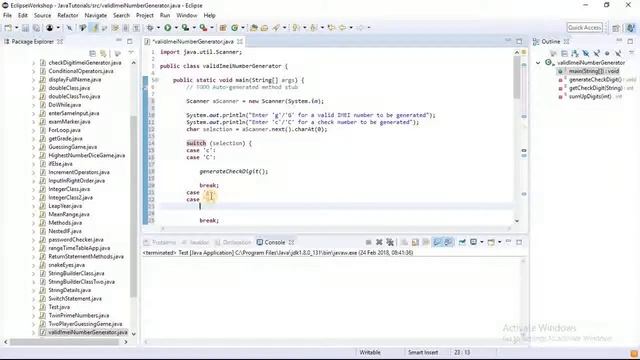This screenshot has height=360, width=640.
Task: Click the Remove All Terminated Launches double-X icon
Action: [x=390, y=242]
